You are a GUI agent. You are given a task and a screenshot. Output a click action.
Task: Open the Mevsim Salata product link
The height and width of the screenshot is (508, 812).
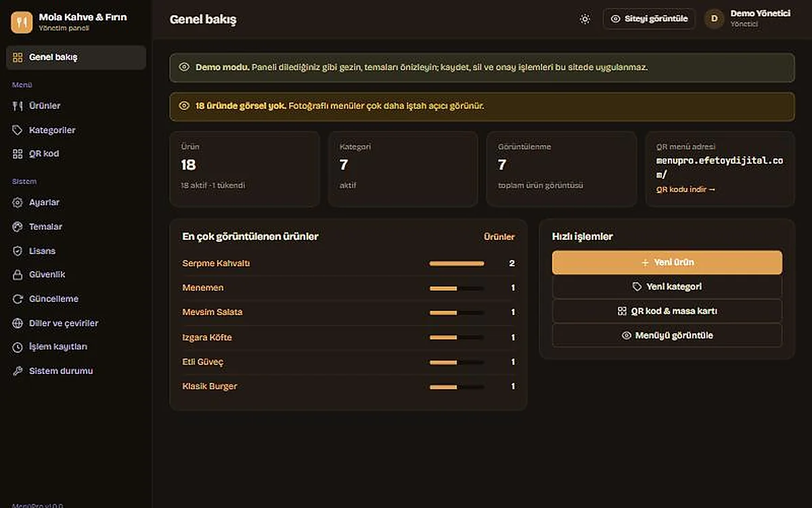[x=212, y=312]
